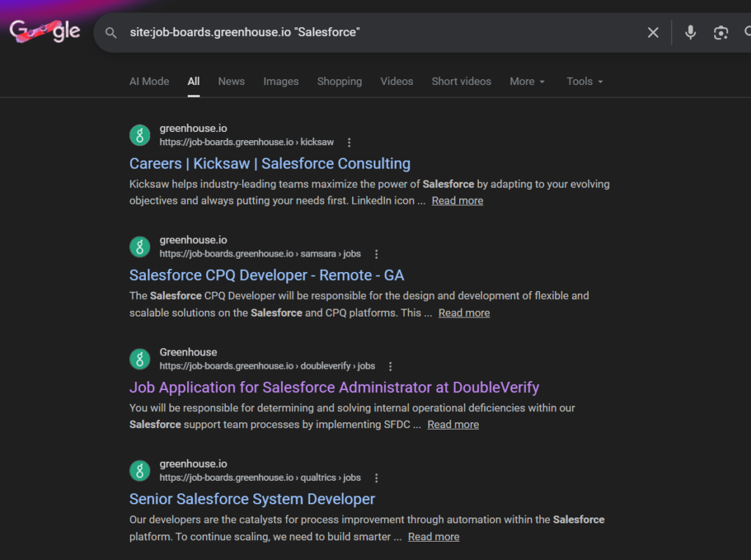Start voice search with microphone icon

pos(690,32)
